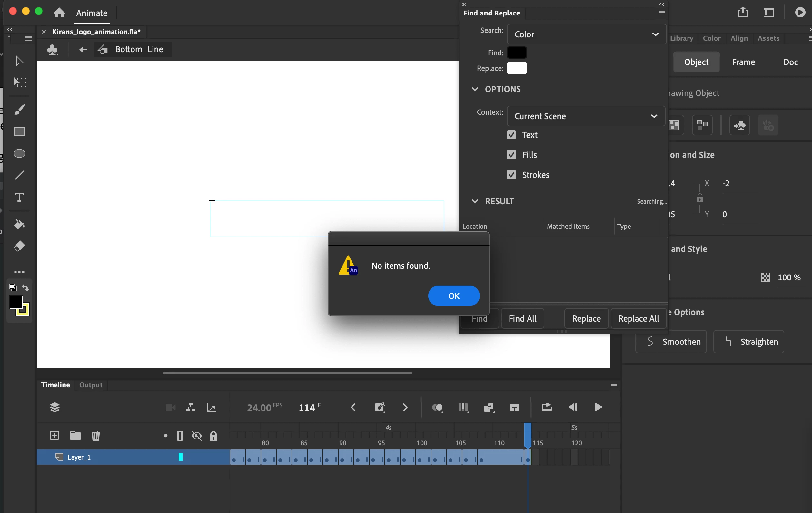Switch to the Output tab
The width and height of the screenshot is (812, 513).
click(91, 385)
